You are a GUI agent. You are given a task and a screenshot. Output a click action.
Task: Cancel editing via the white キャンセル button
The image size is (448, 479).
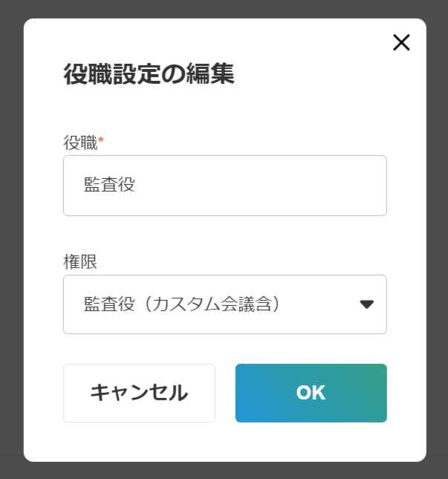coord(139,393)
